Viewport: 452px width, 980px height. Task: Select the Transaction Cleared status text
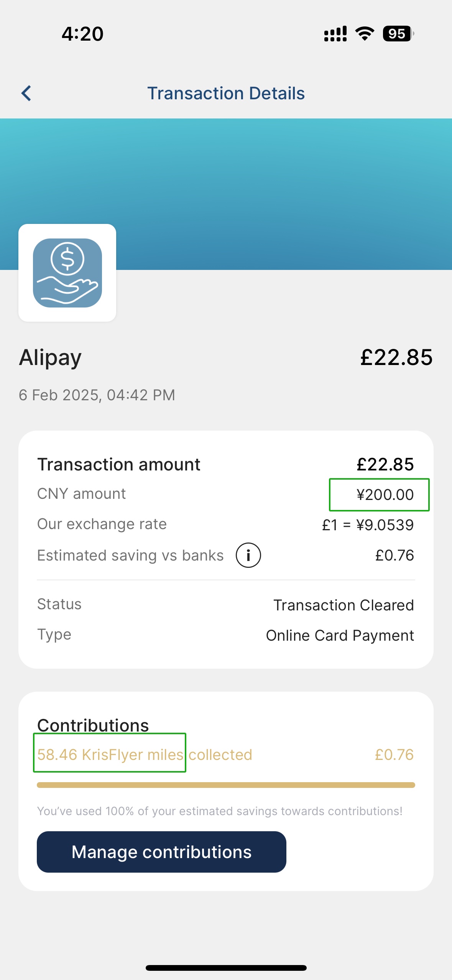344,605
